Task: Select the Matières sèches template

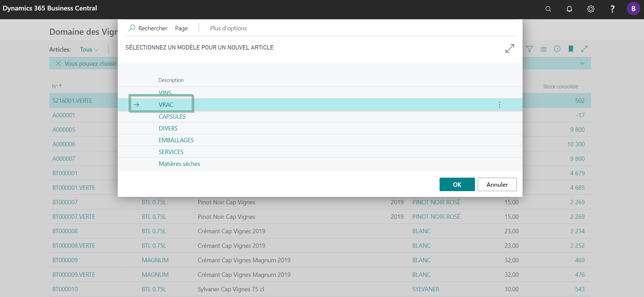Action: tap(179, 164)
